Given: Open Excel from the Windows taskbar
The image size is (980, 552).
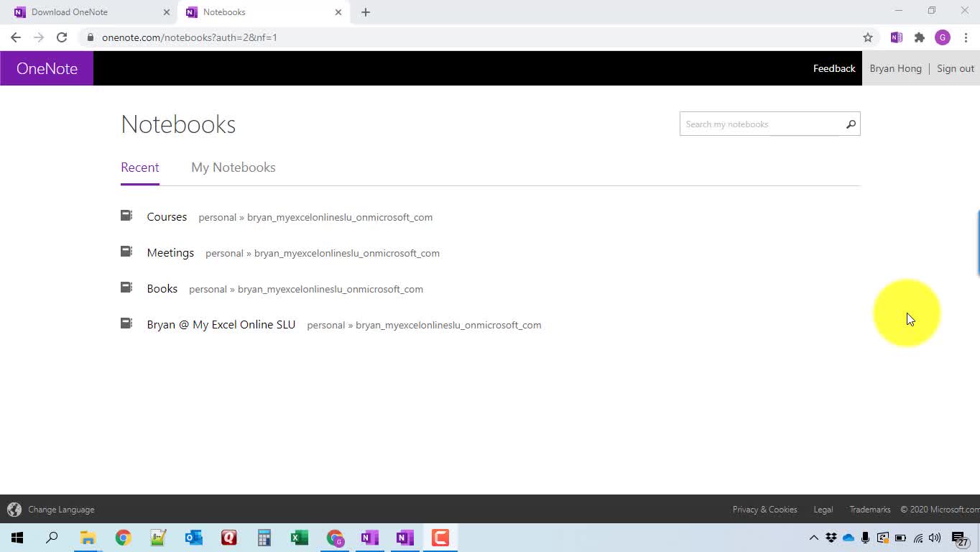Looking at the screenshot, I should pos(299,538).
